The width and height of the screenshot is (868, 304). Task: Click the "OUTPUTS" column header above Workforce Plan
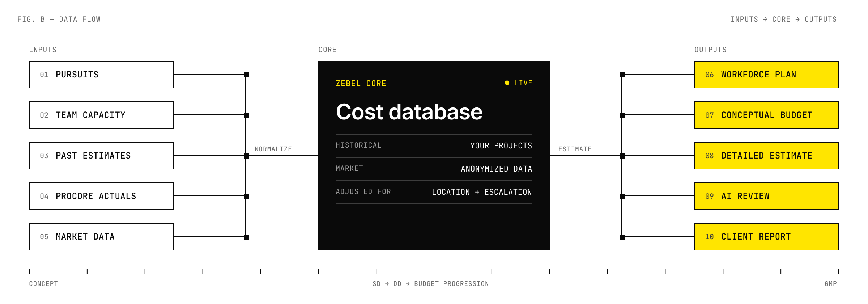[710, 50]
